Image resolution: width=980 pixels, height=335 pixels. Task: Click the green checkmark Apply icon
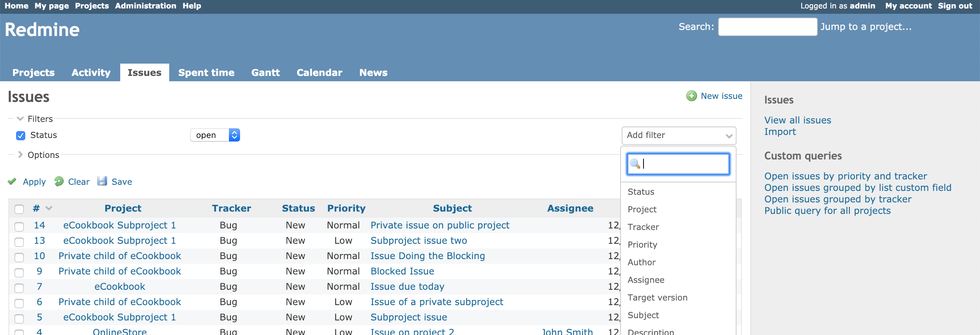click(x=12, y=182)
